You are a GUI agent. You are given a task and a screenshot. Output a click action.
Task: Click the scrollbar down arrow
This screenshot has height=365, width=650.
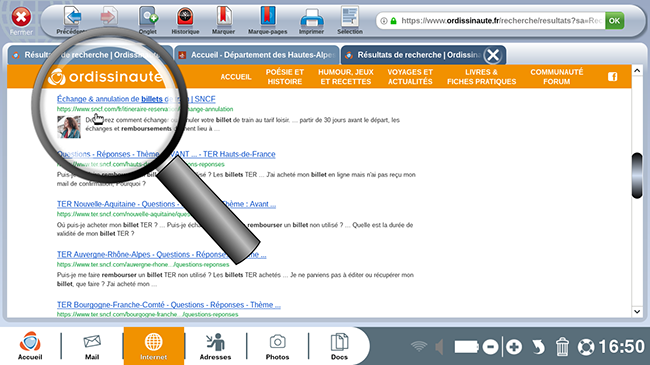coord(637,311)
